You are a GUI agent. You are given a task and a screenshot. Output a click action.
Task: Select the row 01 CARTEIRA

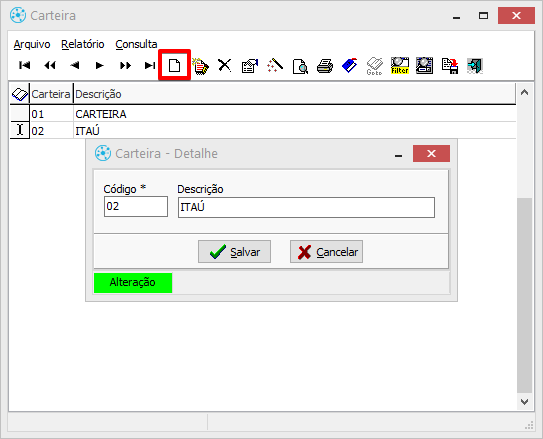pyautogui.click(x=263, y=114)
